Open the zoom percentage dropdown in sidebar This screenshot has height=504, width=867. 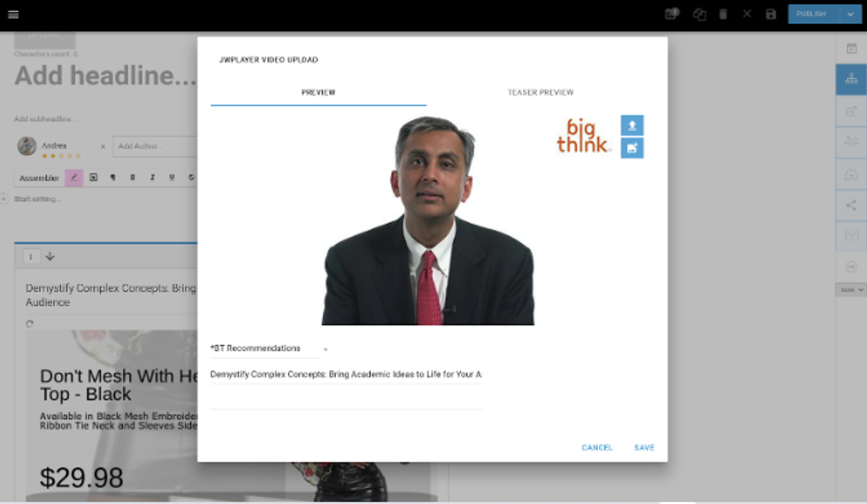click(x=850, y=289)
